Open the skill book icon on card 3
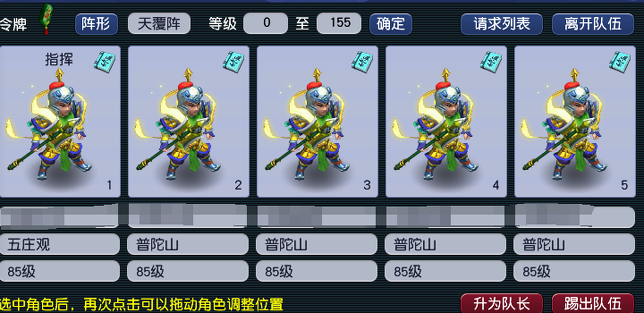This screenshot has height=313, width=644. pos(363,61)
